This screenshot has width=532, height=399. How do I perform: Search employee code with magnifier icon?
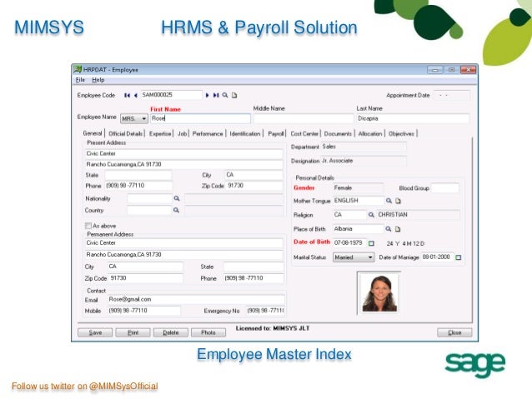pos(225,95)
